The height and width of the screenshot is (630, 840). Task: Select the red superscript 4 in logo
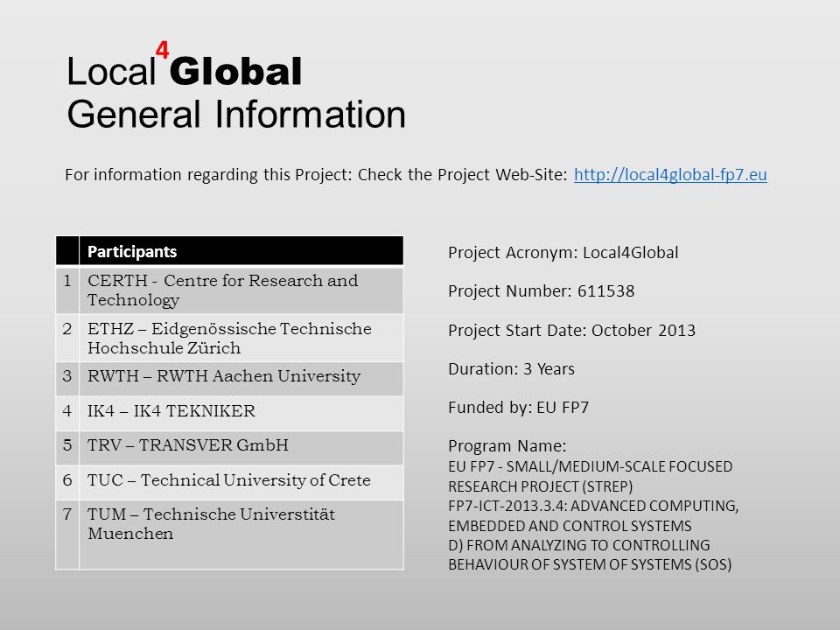point(163,51)
